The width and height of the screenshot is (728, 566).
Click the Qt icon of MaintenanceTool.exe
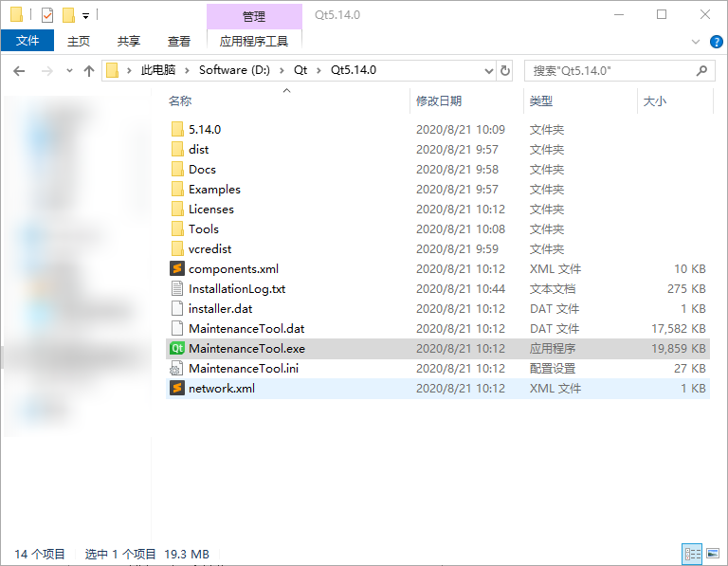177,348
